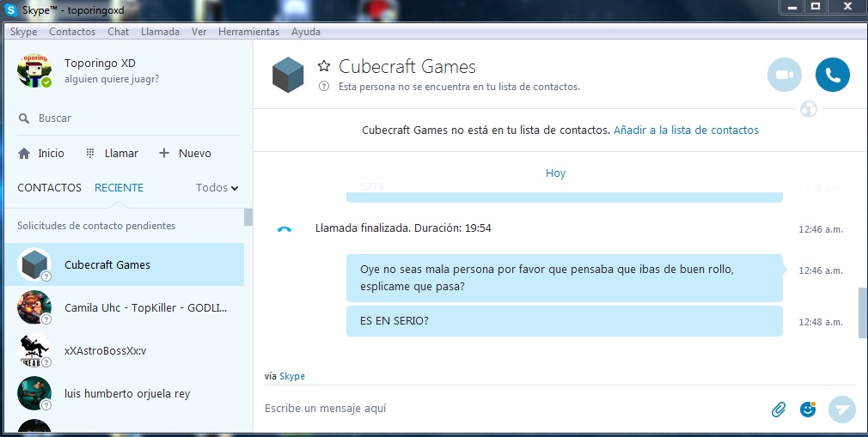Image resolution: width=868 pixels, height=437 pixels.
Task: Click Añadir a la lista de contactos link
Action: [686, 130]
